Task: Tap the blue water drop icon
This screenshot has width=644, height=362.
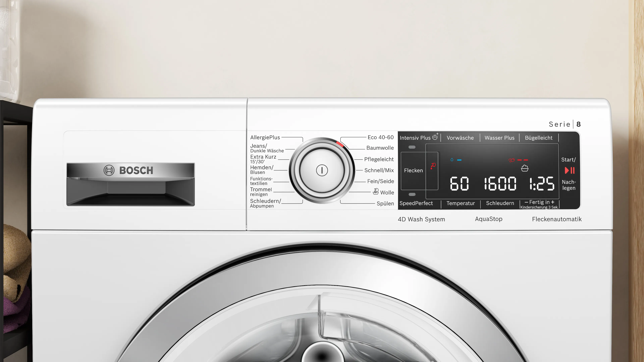Action: pyautogui.click(x=452, y=160)
